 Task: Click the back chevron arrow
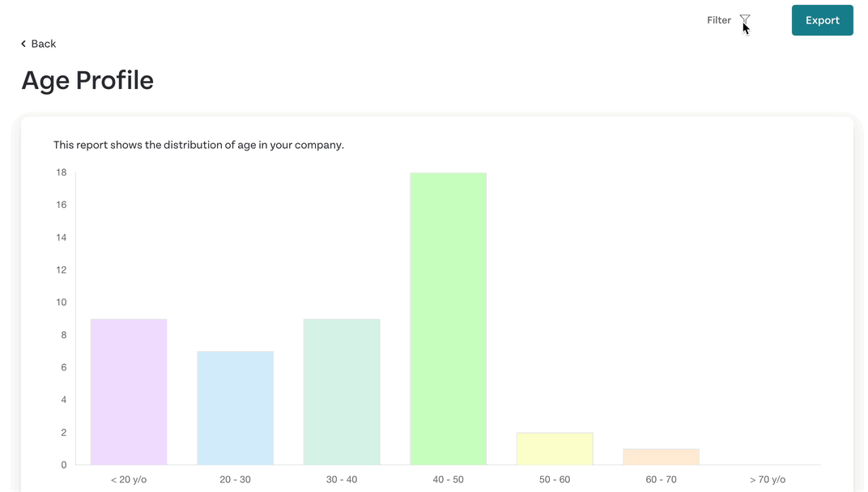tap(23, 44)
